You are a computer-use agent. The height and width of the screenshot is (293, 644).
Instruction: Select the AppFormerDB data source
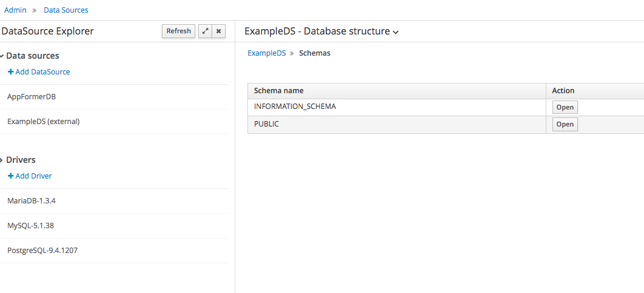pyautogui.click(x=114, y=97)
